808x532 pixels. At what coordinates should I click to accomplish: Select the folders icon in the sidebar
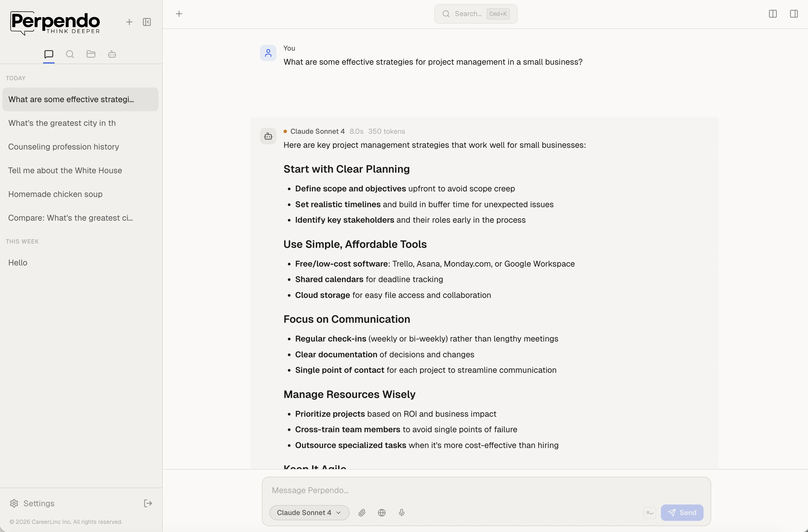(91, 54)
